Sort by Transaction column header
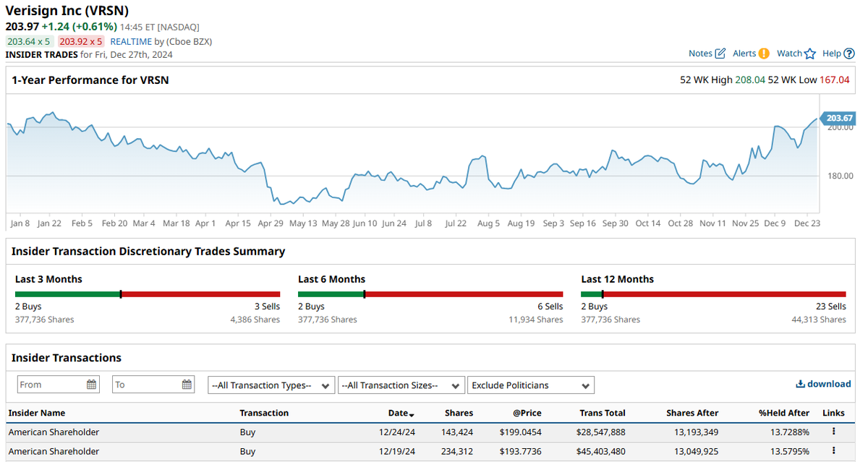 (264, 413)
